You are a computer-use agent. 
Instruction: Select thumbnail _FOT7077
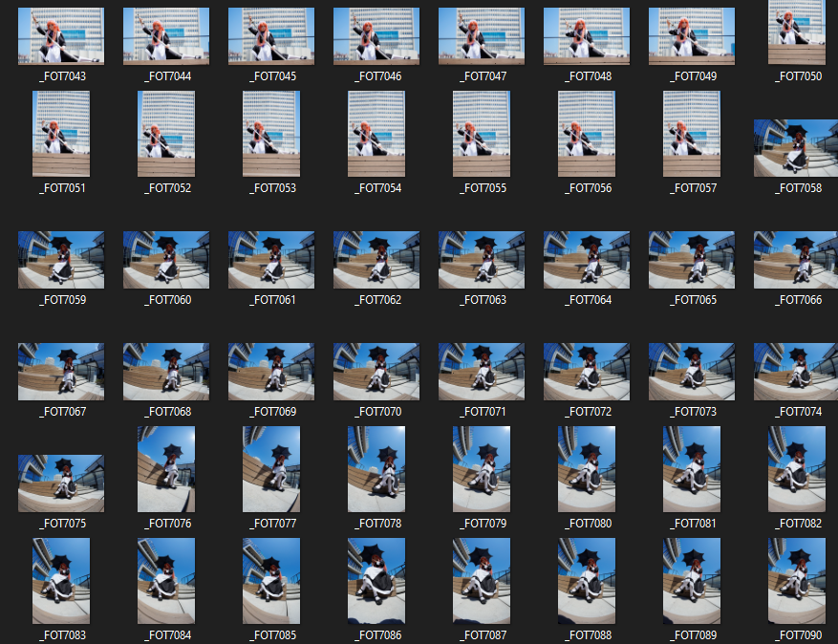tap(271, 469)
